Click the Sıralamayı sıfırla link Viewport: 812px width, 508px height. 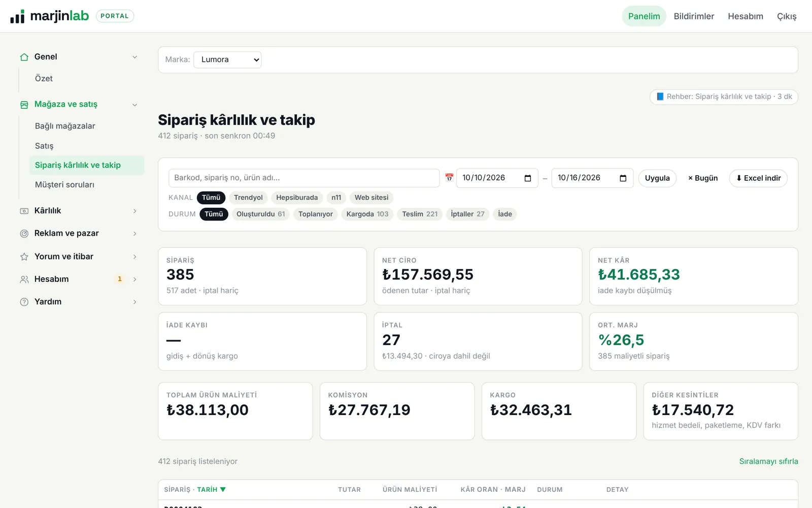click(x=768, y=461)
